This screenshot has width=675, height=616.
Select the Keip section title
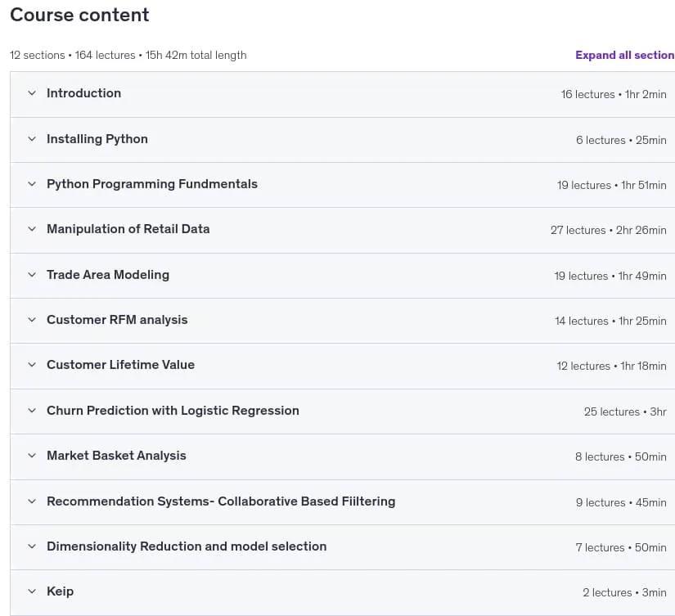61,591
